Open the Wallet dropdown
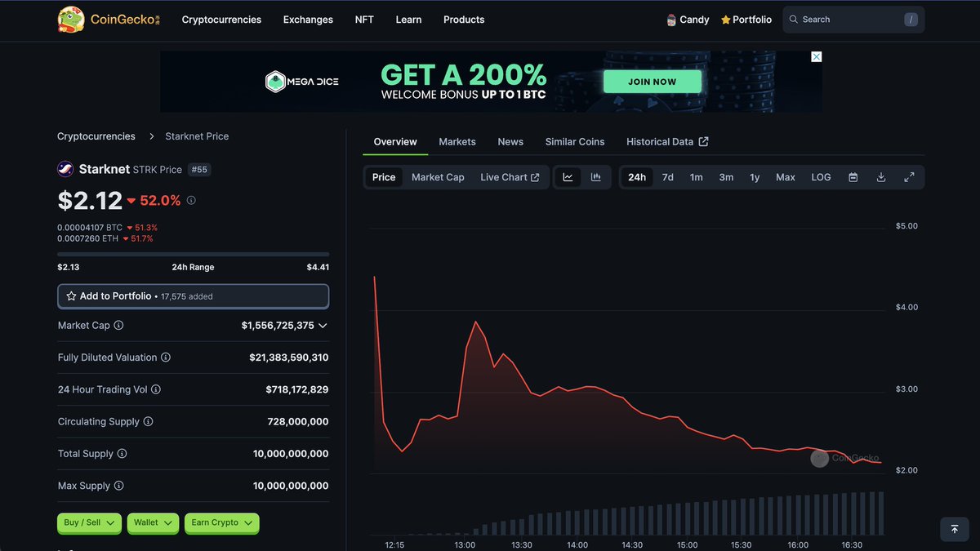This screenshot has height=551, width=980. (x=153, y=522)
